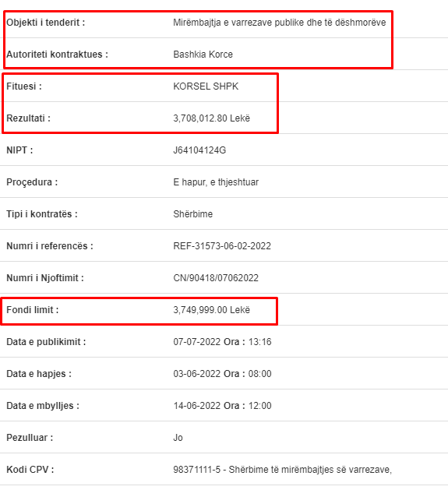Screen dimensions: 448x497
Task: Click the NIPT value J64104124G
Action: coord(199,150)
